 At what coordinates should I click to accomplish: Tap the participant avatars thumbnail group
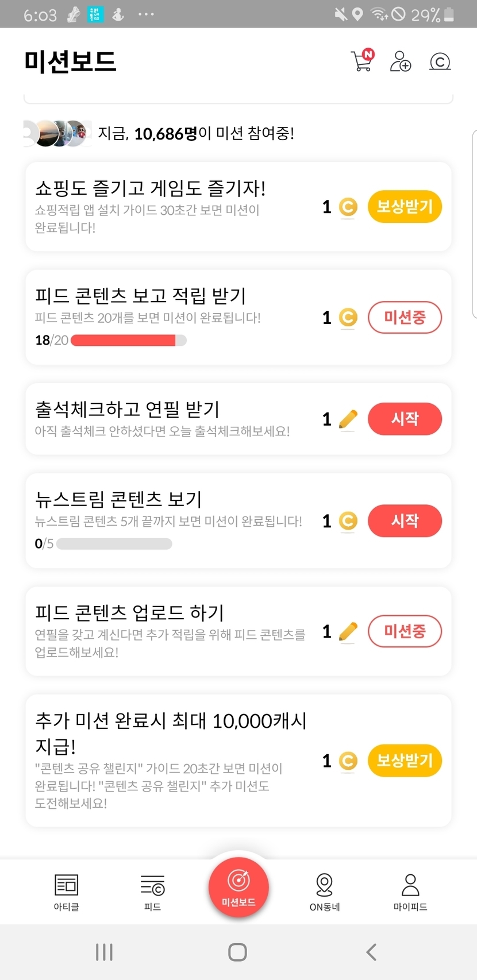coord(57,133)
